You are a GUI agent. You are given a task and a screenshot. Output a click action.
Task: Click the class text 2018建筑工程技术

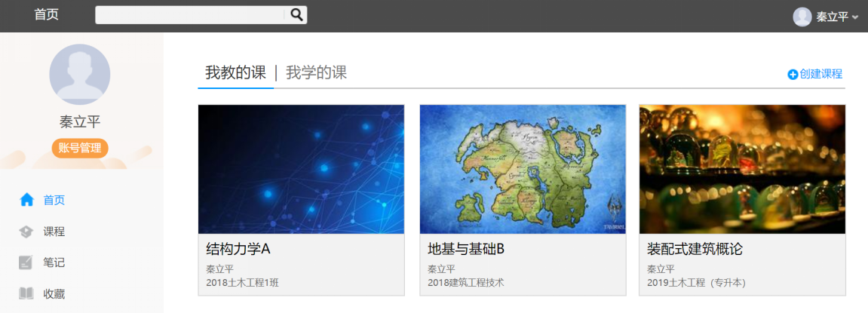465,283
